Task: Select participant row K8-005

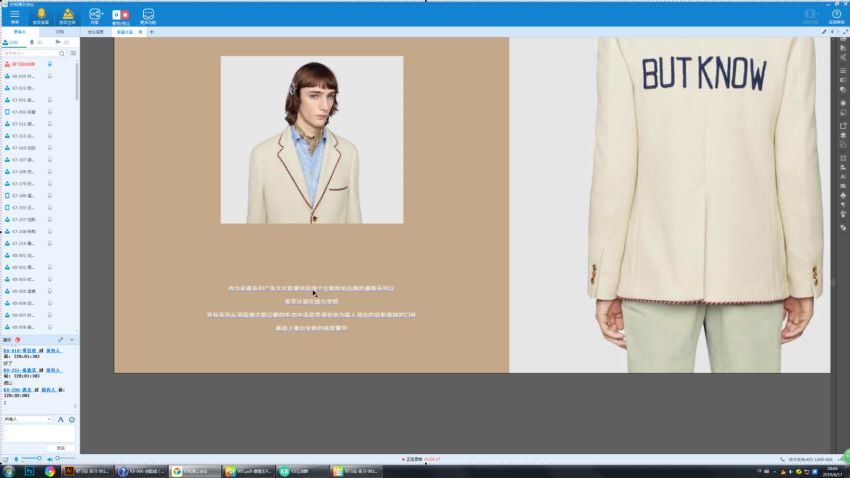Action: (x=37, y=291)
